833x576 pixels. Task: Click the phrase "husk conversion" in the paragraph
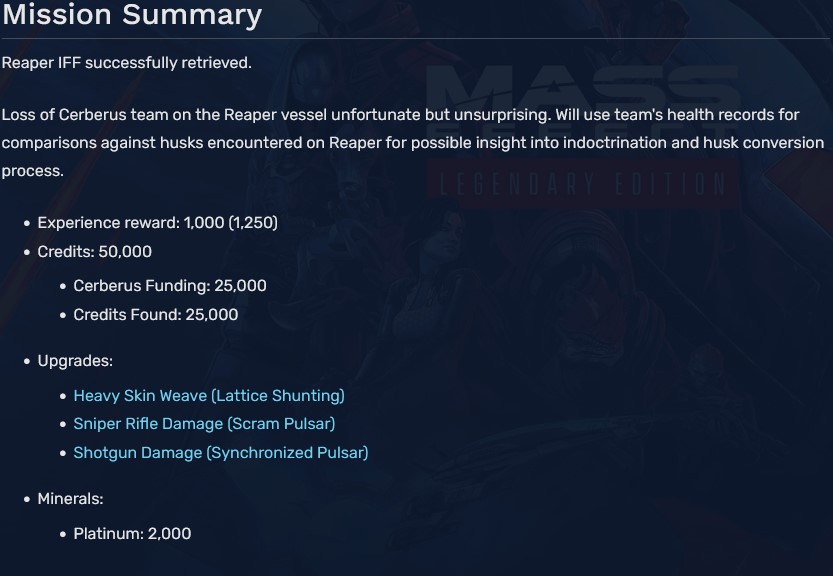click(x=741, y=143)
